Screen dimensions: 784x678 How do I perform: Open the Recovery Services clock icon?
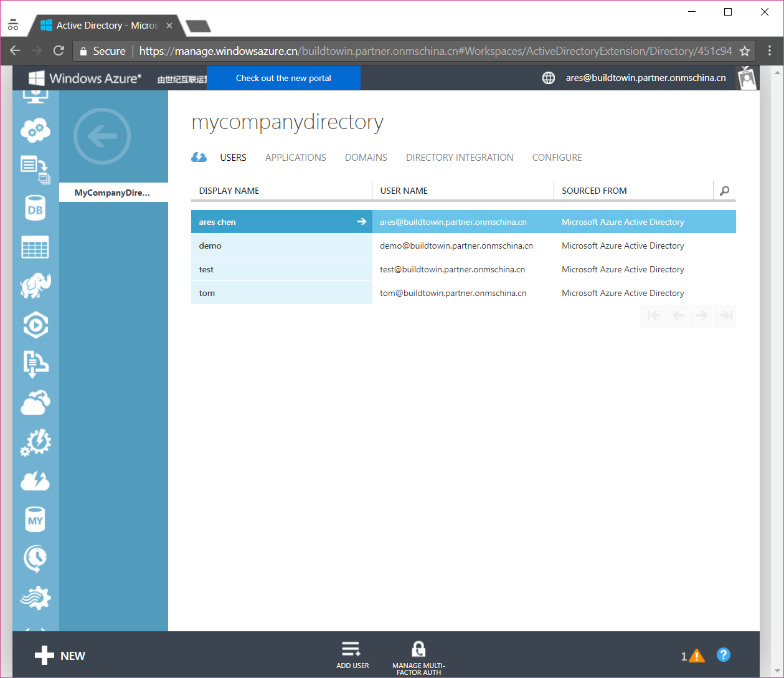[35, 558]
